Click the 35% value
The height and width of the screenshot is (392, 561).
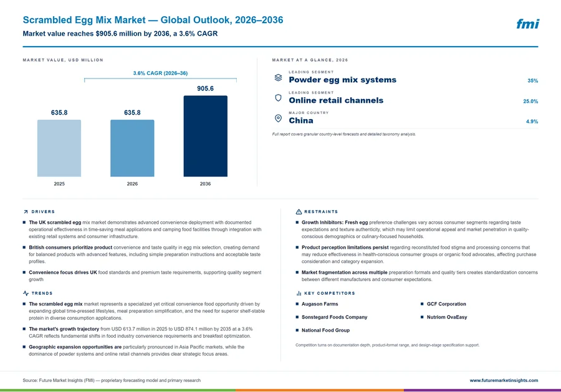pyautogui.click(x=533, y=81)
